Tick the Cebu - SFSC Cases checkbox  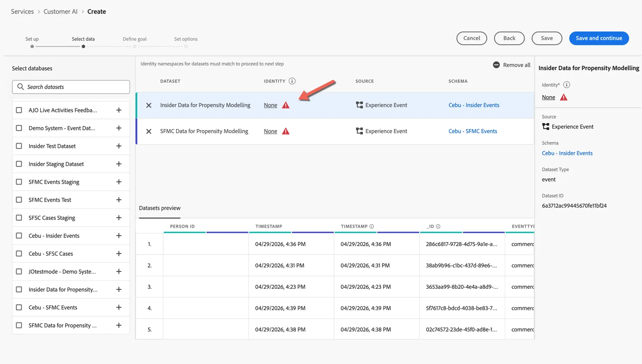click(x=19, y=254)
